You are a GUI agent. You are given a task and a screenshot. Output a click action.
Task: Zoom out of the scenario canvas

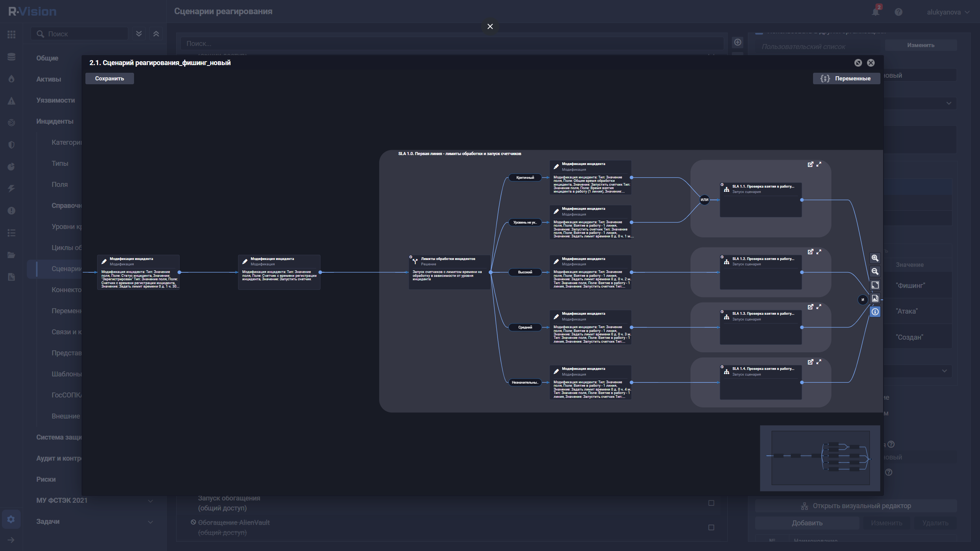click(875, 271)
